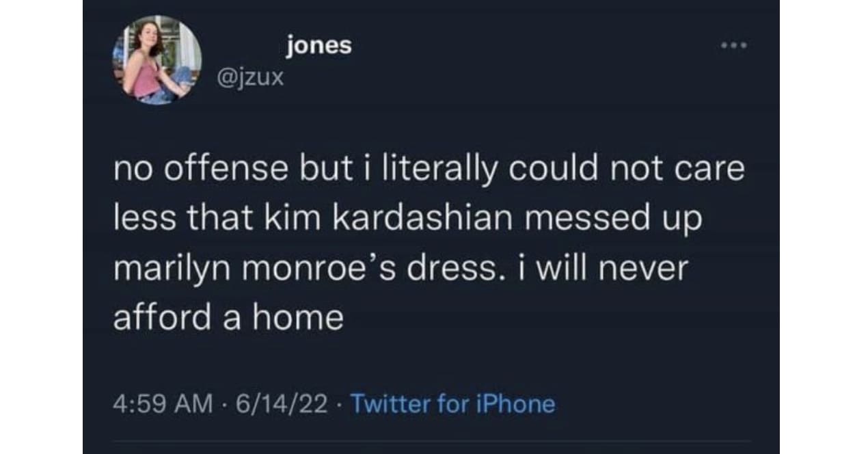Open the three-dot more options menu
Image resolution: width=868 pixels, height=454 pixels.
(735, 46)
